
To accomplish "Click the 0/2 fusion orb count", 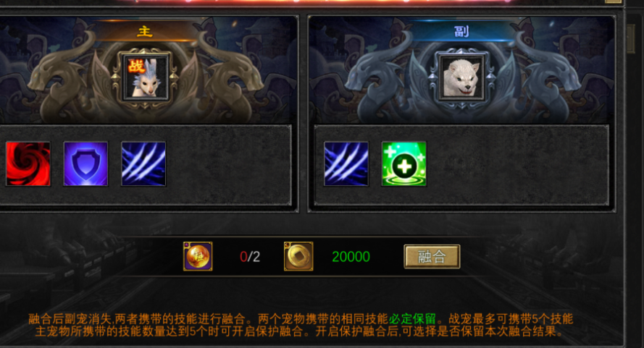I will [250, 257].
